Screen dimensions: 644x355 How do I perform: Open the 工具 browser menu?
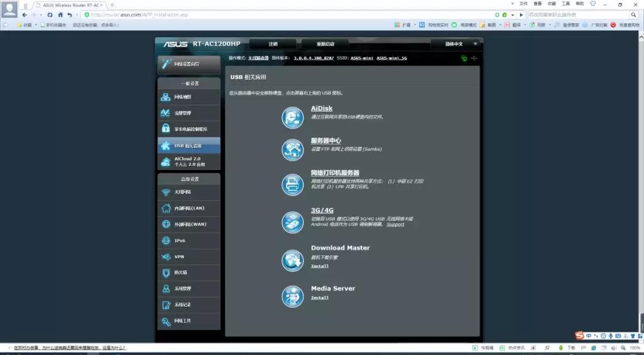coord(566,4)
